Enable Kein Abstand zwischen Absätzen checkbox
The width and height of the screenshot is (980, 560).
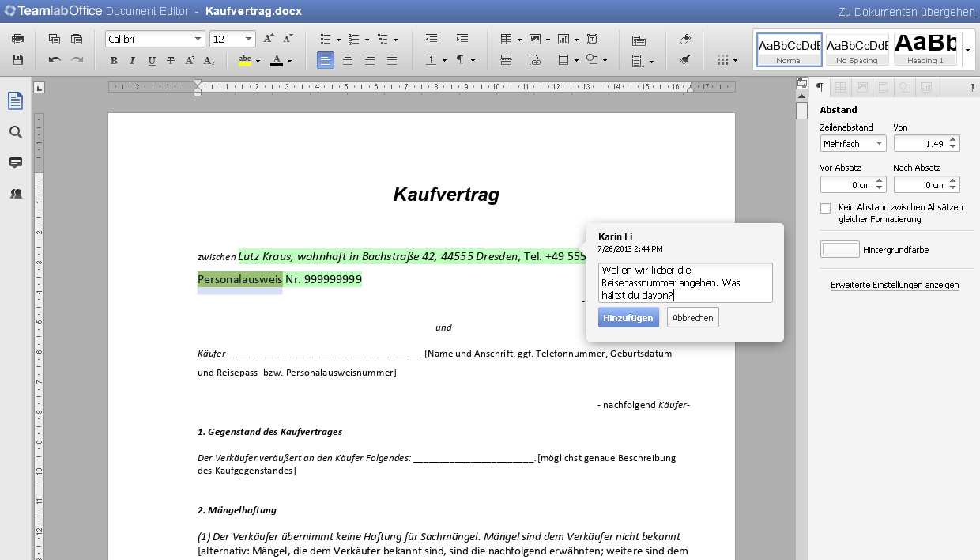coord(826,209)
